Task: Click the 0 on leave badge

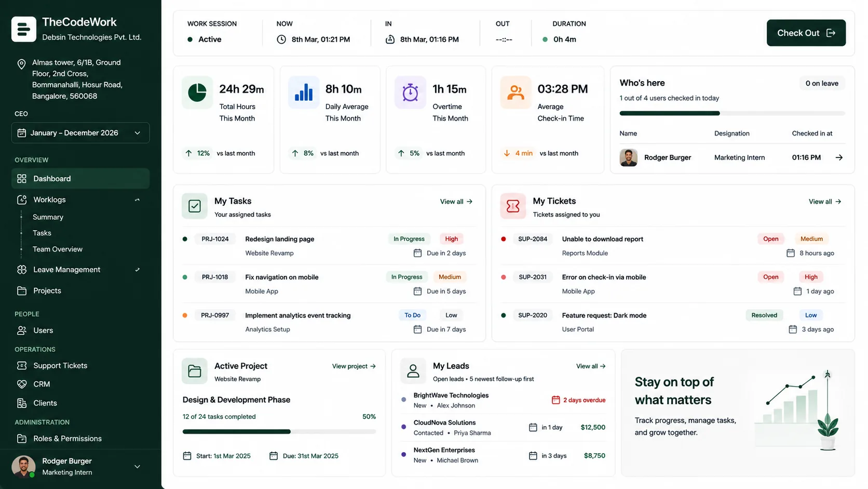Action: pyautogui.click(x=822, y=83)
